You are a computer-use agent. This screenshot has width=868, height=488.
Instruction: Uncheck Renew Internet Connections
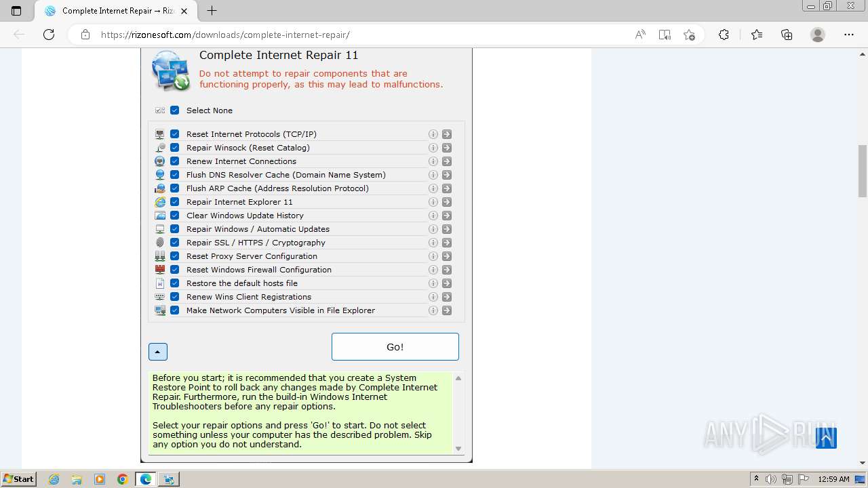click(x=175, y=161)
